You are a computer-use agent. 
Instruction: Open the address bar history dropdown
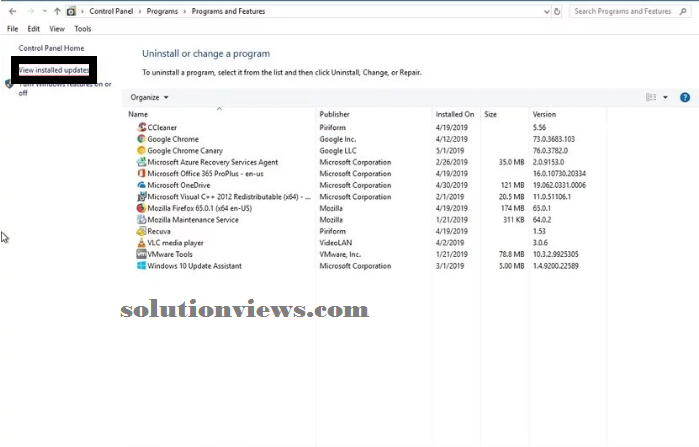pos(547,12)
